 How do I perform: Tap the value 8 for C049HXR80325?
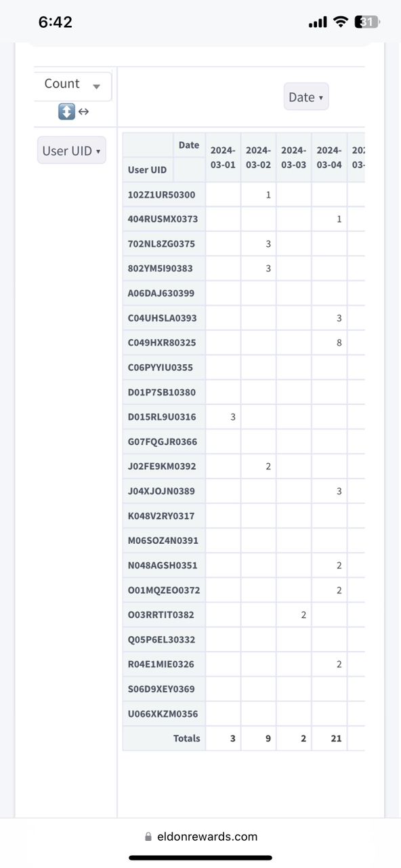coord(339,343)
